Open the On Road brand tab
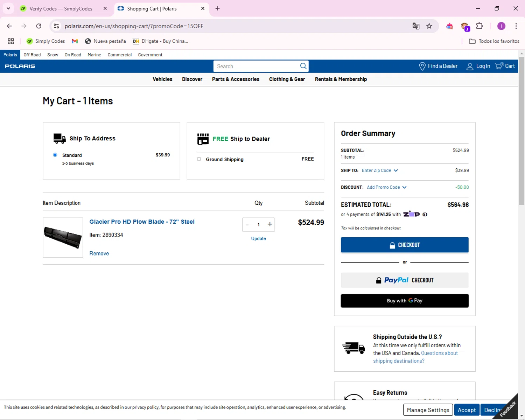Viewport: 525px width, 420px height. coord(73,55)
